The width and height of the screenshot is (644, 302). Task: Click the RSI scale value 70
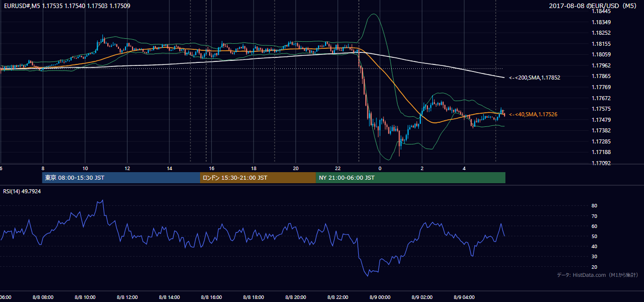pyautogui.click(x=595, y=216)
